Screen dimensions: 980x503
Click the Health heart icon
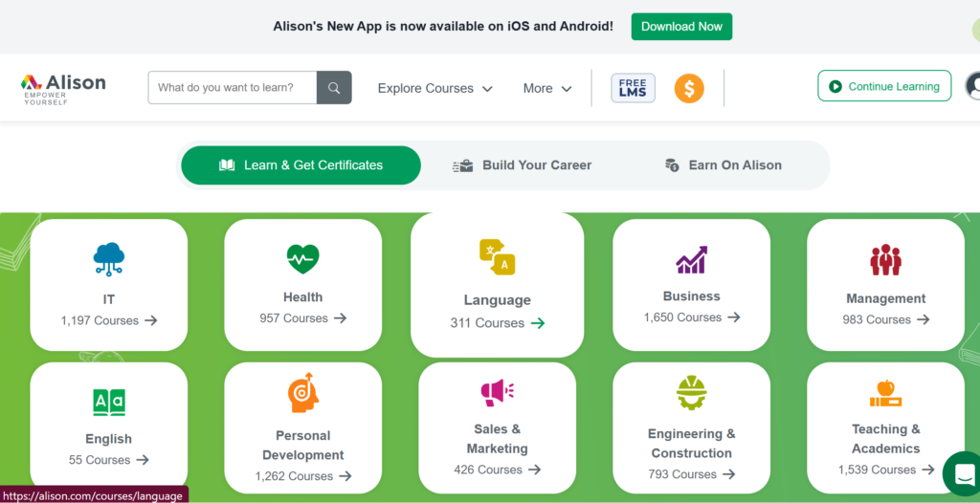pyautogui.click(x=303, y=259)
